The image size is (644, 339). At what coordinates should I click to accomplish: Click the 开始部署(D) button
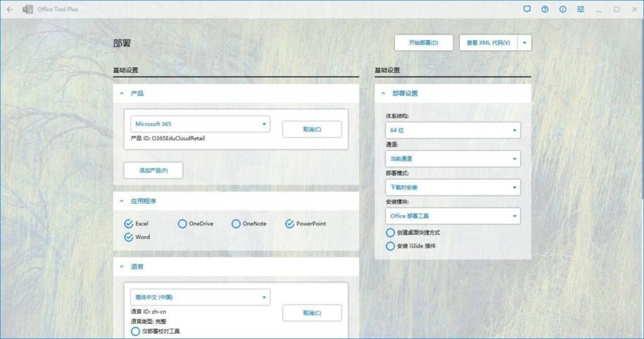click(x=424, y=43)
